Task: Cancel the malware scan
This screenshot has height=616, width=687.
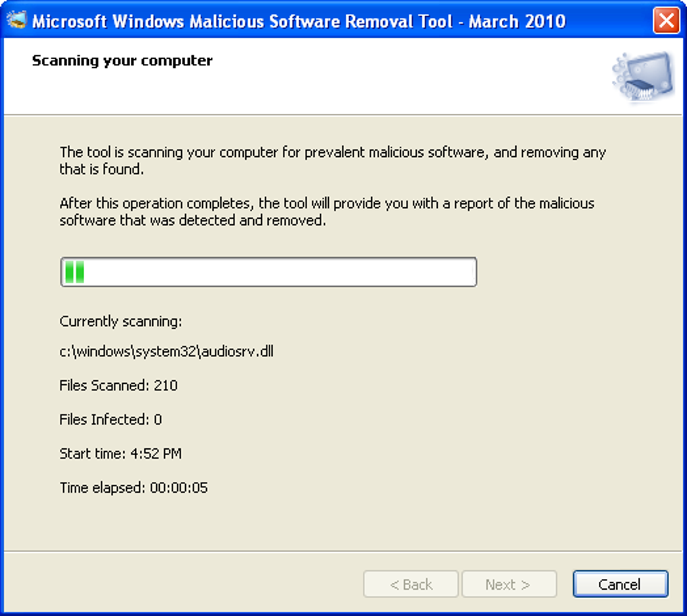Action: coord(620,584)
